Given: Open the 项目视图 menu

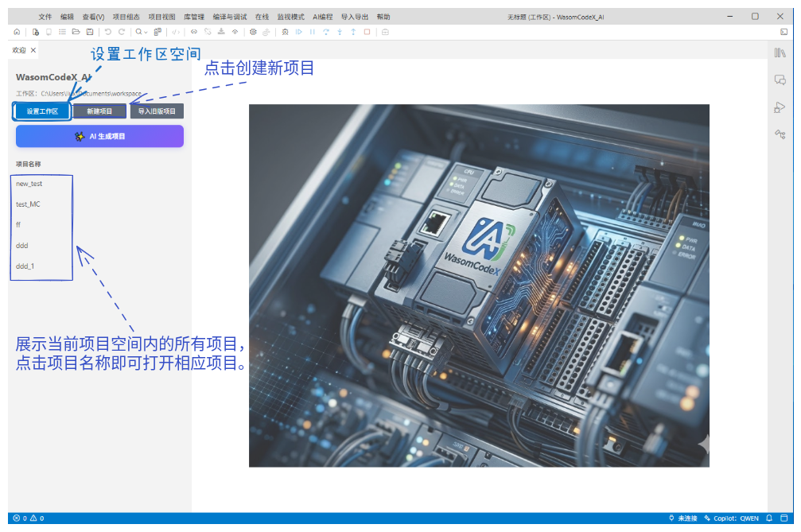Looking at the screenshot, I should click(x=162, y=17).
